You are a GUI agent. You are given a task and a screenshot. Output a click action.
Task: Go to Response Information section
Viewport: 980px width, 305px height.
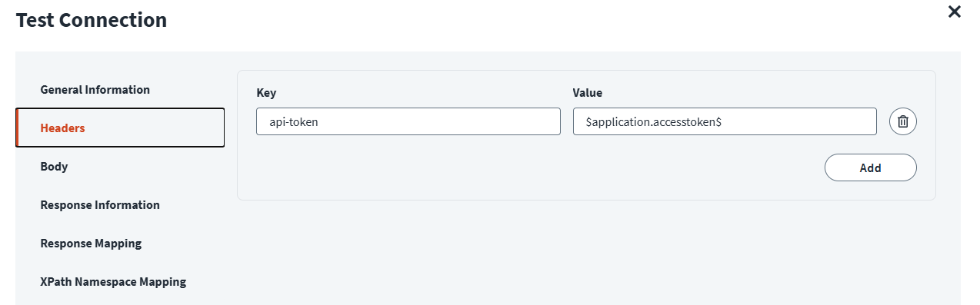pyautogui.click(x=100, y=205)
